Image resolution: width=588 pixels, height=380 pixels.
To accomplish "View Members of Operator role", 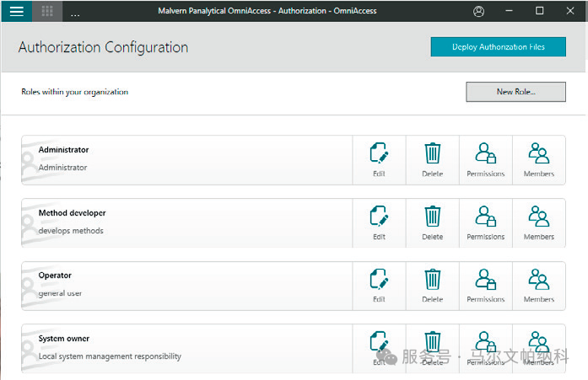I will click(538, 285).
